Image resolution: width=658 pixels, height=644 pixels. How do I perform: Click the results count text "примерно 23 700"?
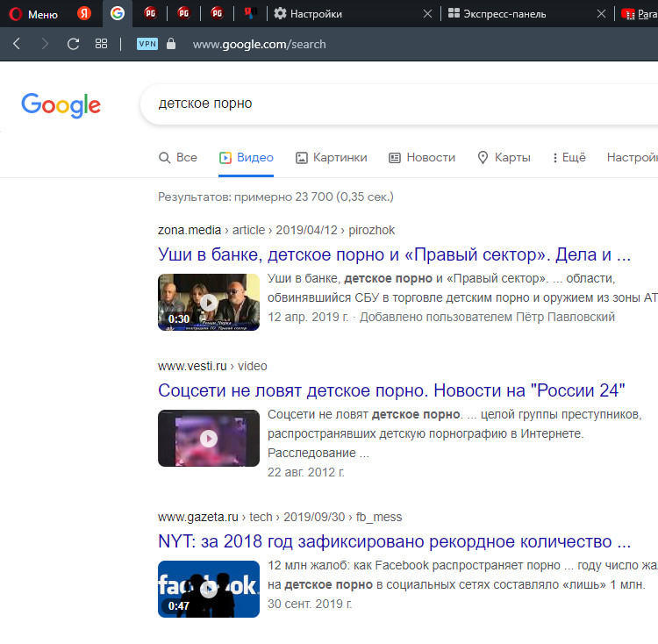click(x=283, y=197)
